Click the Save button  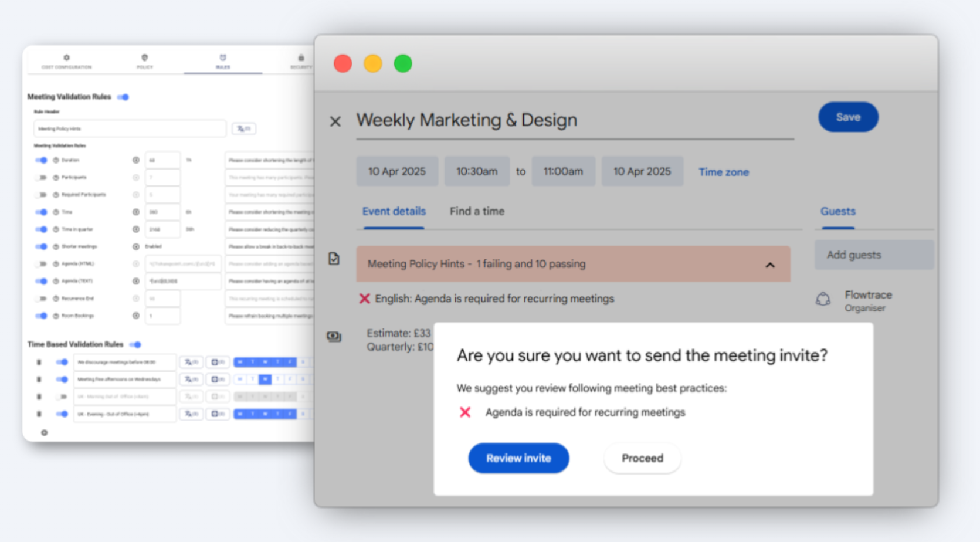click(x=848, y=117)
